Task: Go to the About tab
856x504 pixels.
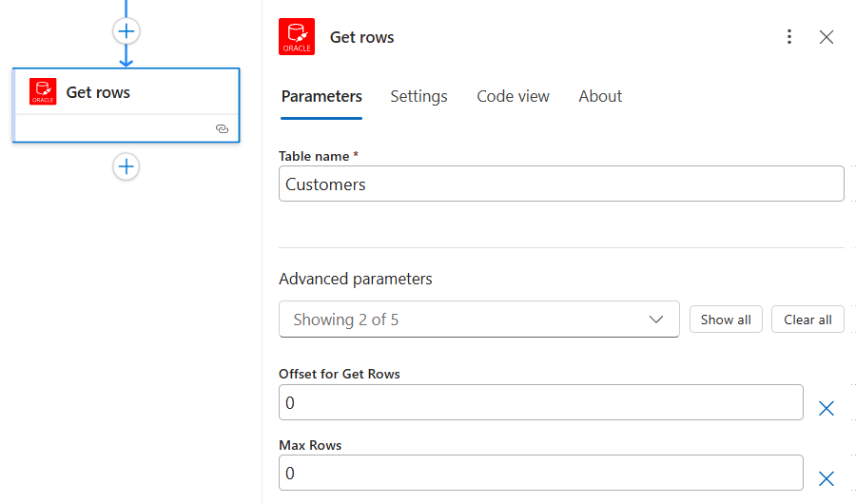Action: 600,97
